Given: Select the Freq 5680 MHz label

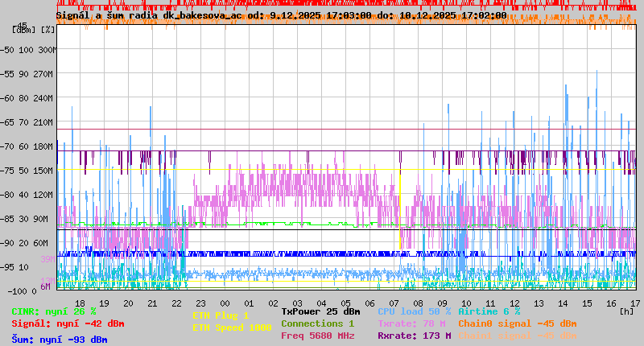Looking at the screenshot, I should pos(317,336).
